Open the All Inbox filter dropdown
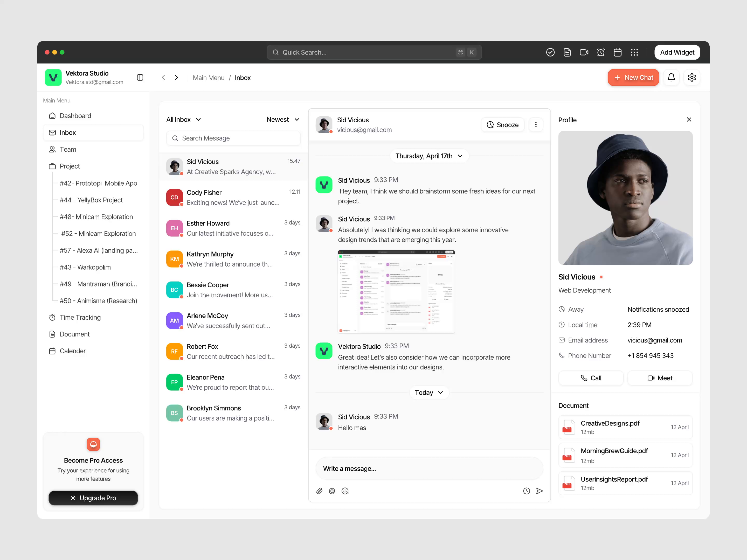Image resolution: width=747 pixels, height=560 pixels. pos(183,119)
